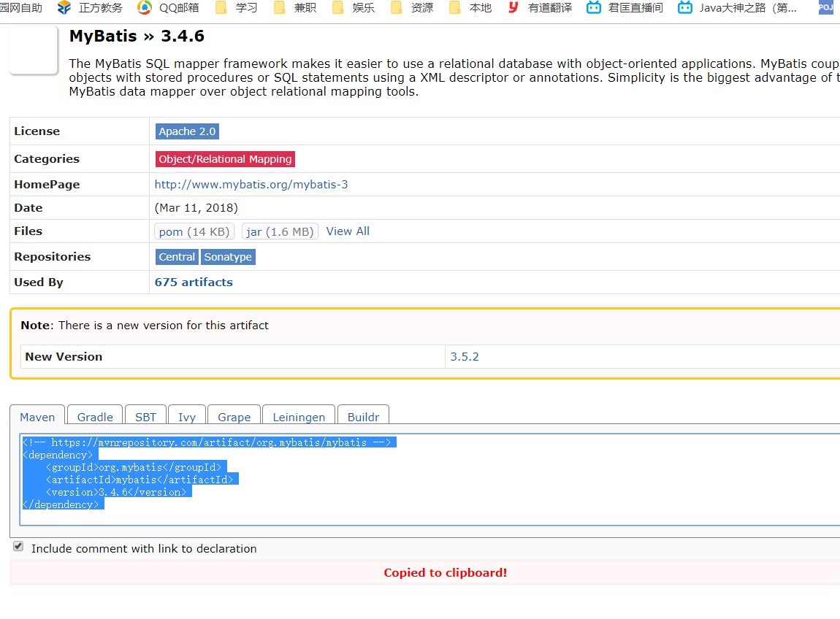The image size is (840, 619).
Task: Click the Central repository tag
Action: (177, 257)
